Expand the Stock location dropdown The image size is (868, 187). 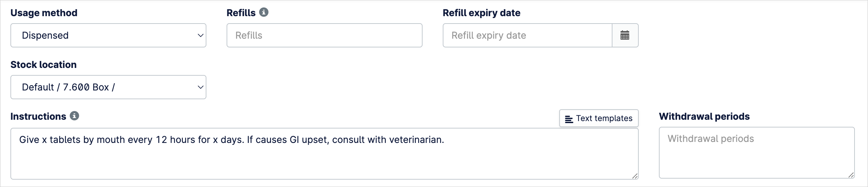pos(108,87)
